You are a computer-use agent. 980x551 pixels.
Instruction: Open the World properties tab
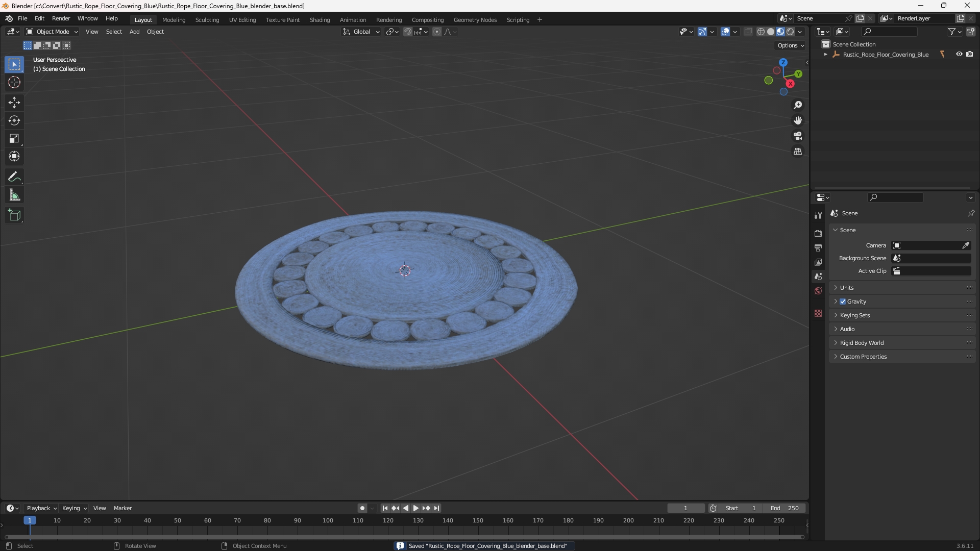(818, 291)
